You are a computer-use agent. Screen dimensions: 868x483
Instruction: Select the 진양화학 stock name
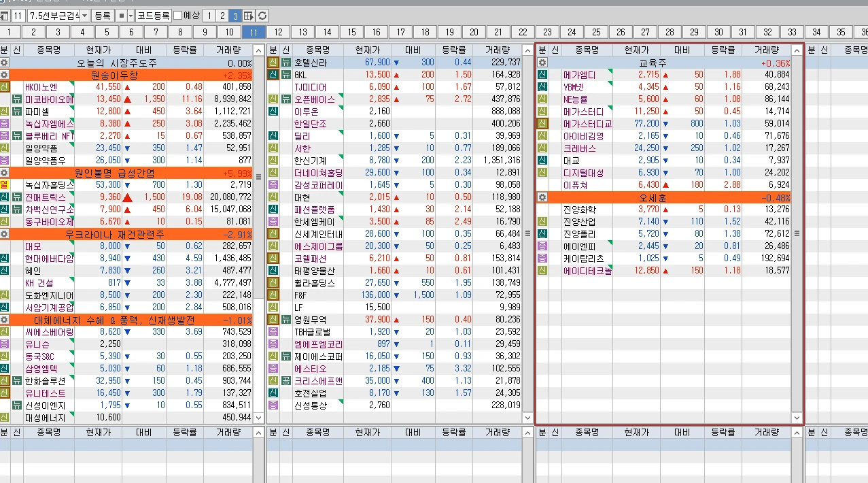pyautogui.click(x=580, y=210)
